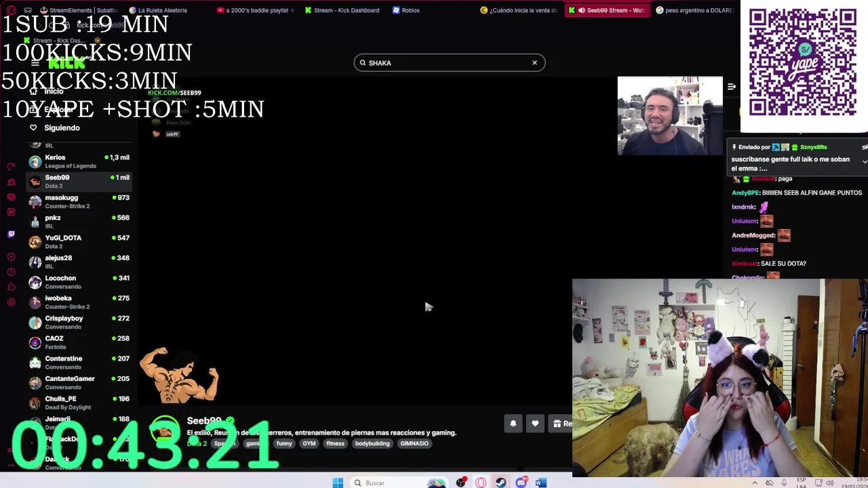Open the Siguiendo section in the Kick sidebar
Viewport: 868px width, 488px height.
coord(62,127)
